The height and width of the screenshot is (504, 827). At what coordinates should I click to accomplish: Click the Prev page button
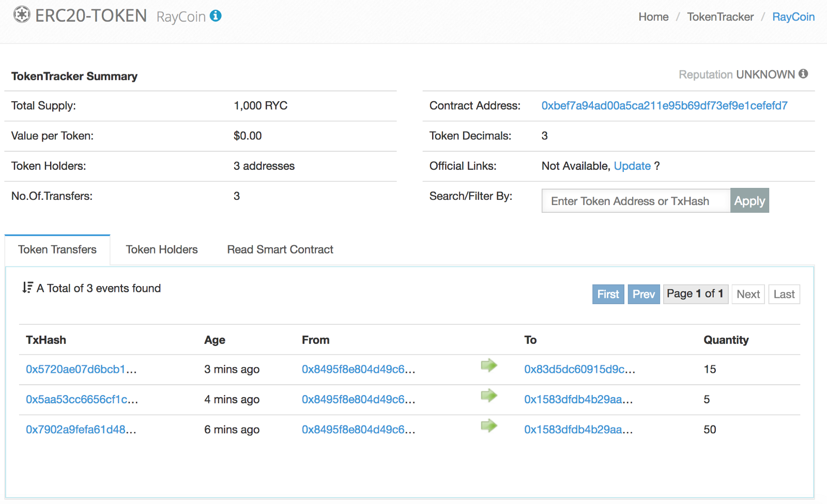coord(644,294)
